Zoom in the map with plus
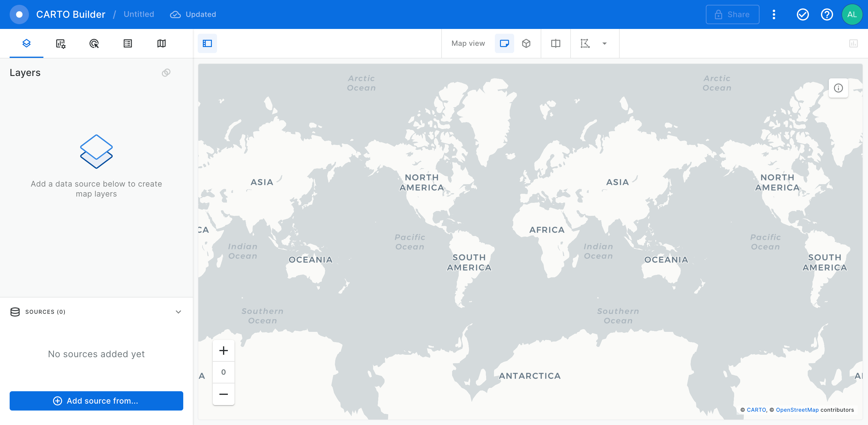The height and width of the screenshot is (425, 868). click(x=223, y=351)
